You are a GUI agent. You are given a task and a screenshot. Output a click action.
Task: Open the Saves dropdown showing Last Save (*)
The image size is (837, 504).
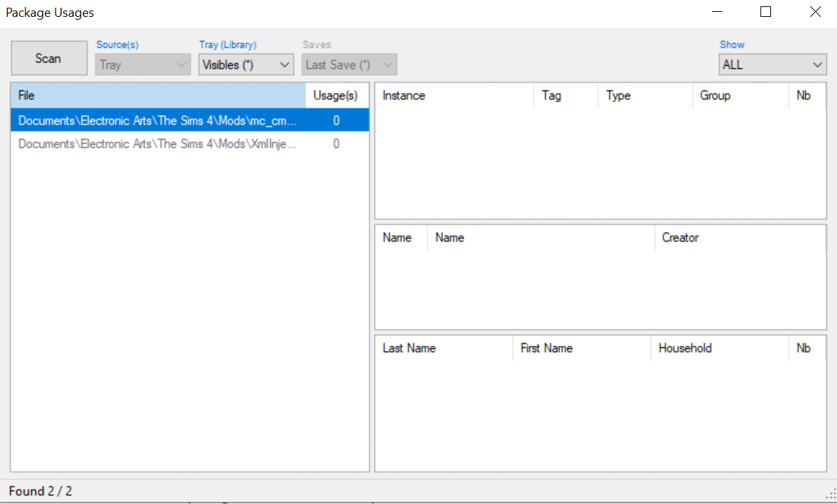click(349, 64)
